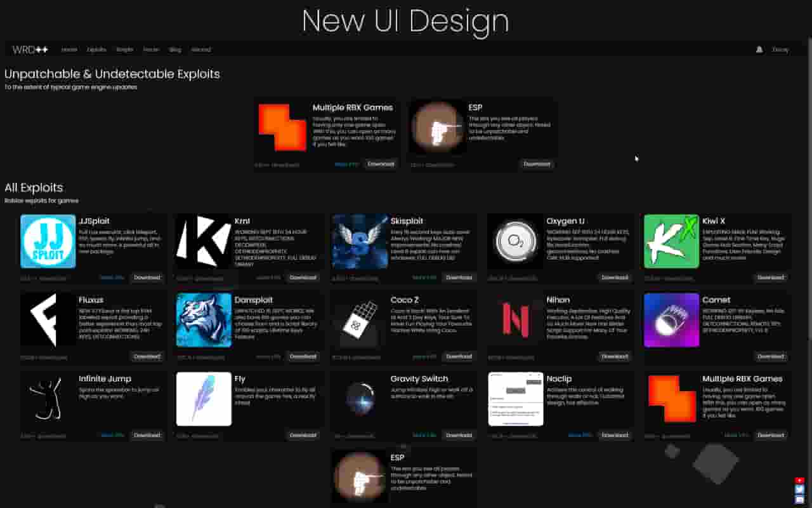Click the WRD++ logo in the navbar

coord(30,50)
